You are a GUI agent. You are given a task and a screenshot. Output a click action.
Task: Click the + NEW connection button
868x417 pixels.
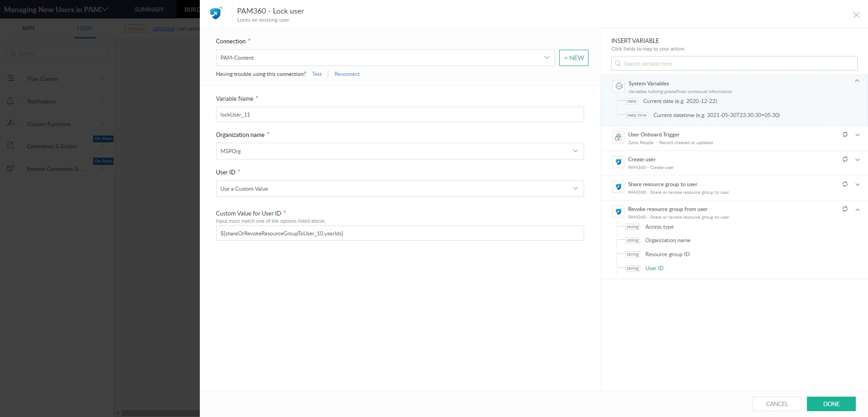pyautogui.click(x=574, y=58)
